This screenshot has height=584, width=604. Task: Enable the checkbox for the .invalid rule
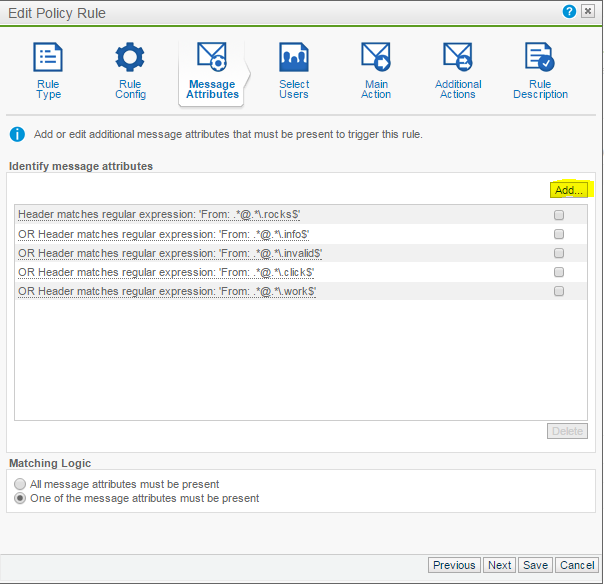point(559,253)
